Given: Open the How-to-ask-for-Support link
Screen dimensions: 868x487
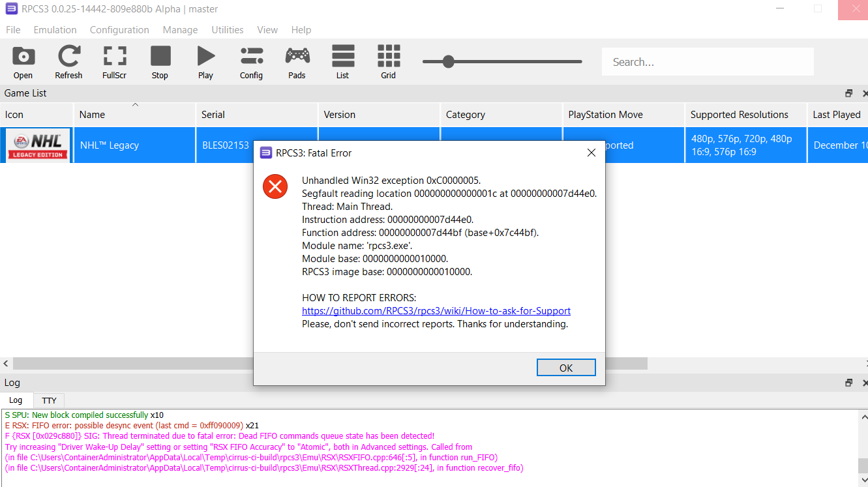Looking at the screenshot, I should click(435, 310).
